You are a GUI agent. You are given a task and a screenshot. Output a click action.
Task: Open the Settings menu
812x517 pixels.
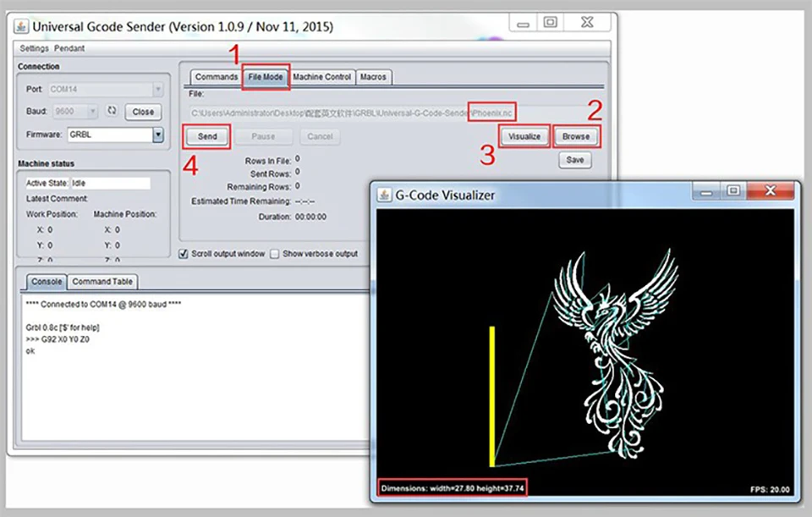point(34,48)
